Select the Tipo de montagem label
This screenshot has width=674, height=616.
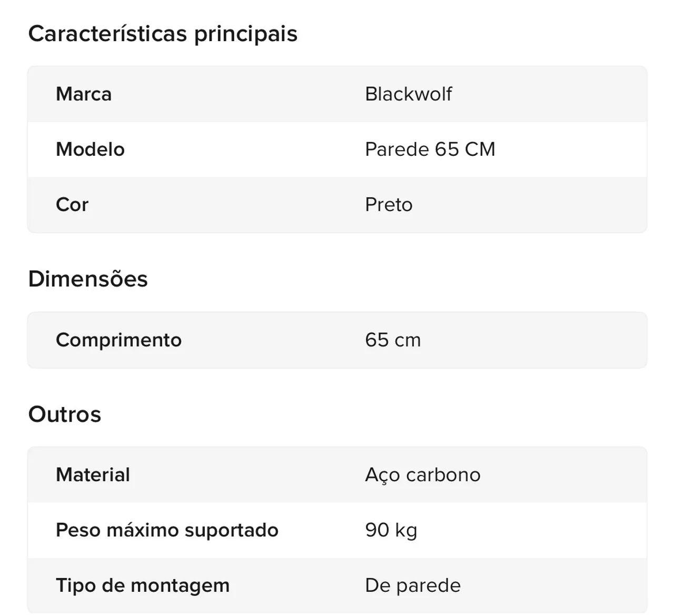point(143,585)
